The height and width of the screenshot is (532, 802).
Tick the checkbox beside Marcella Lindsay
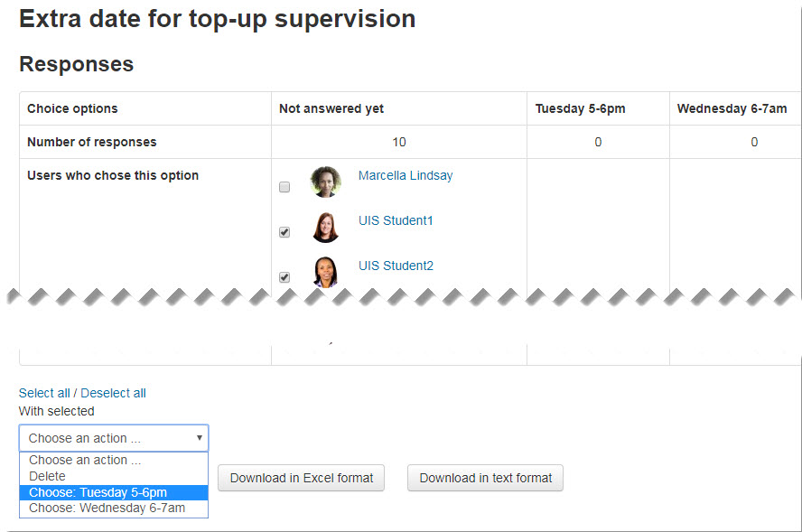[284, 187]
